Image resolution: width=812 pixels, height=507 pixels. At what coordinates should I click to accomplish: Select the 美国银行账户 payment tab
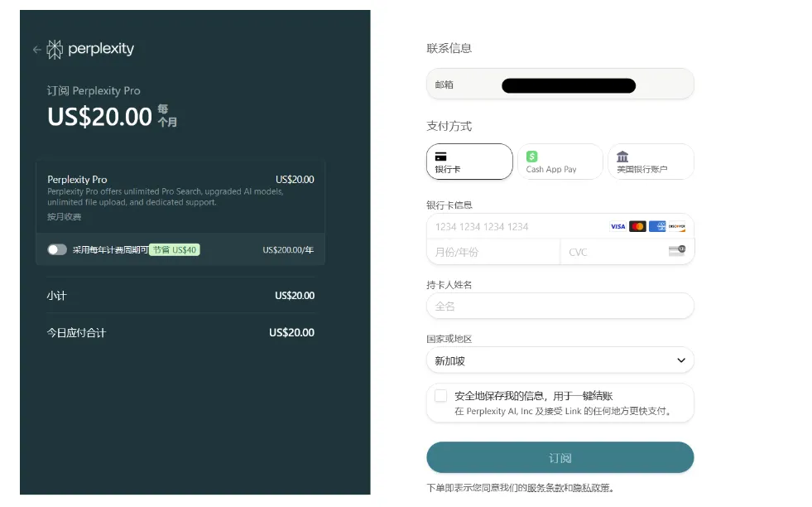click(651, 162)
